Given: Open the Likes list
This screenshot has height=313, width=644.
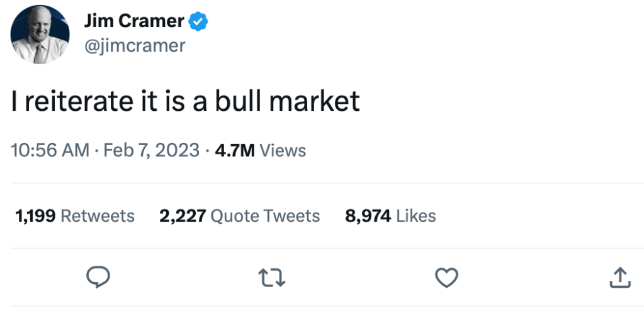Looking at the screenshot, I should (416, 216).
